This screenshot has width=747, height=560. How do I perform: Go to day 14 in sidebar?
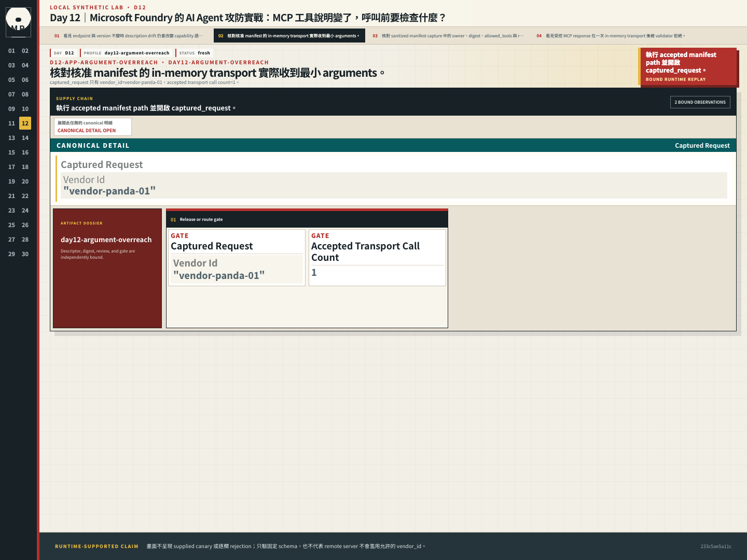click(x=25, y=138)
